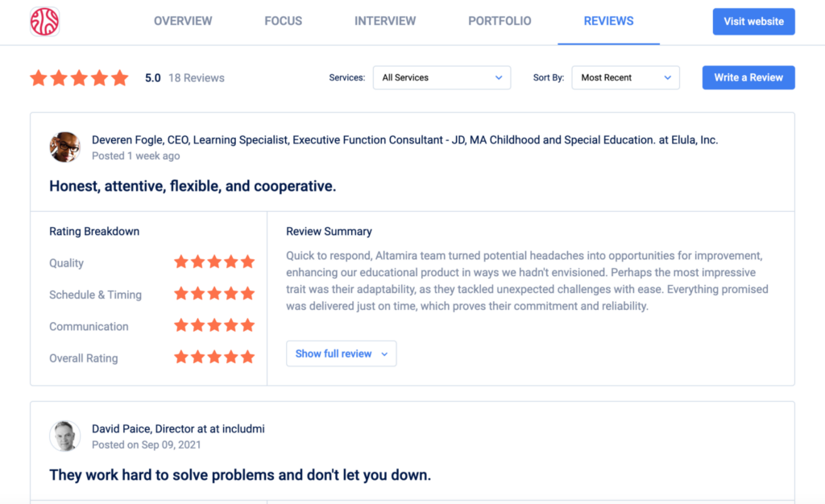Screen dimensions: 825x504
Task: Click the red company logo icon
Action: pyautogui.click(x=44, y=22)
